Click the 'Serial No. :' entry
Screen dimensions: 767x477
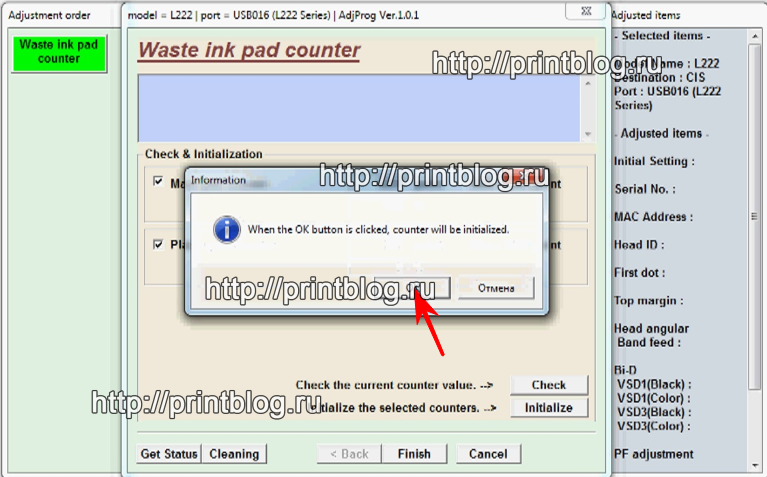pyautogui.click(x=645, y=189)
